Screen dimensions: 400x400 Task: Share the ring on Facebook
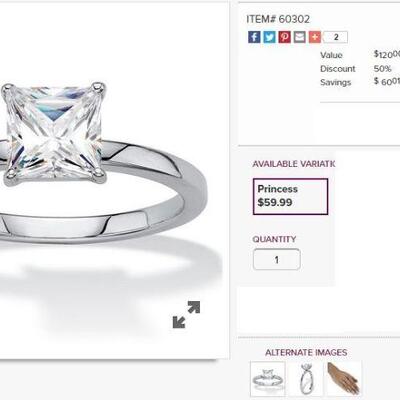pos(254,37)
